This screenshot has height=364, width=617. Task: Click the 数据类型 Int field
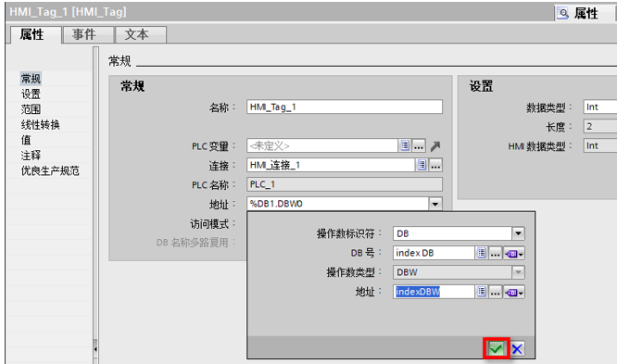(x=599, y=107)
